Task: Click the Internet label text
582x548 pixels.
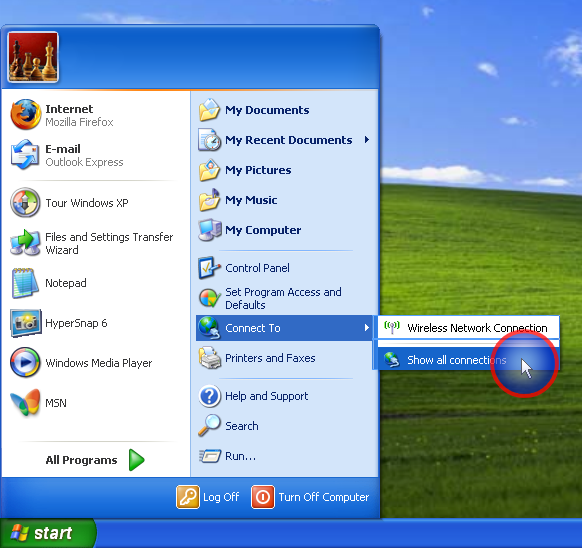Action: click(69, 109)
